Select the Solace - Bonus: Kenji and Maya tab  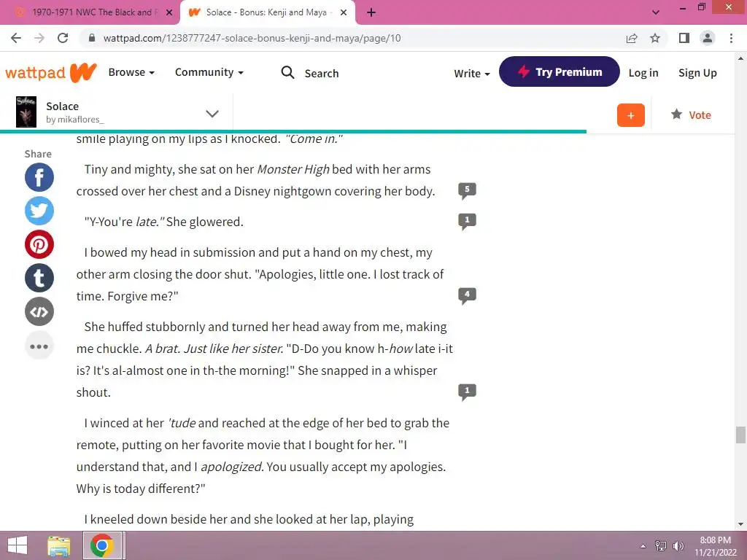[x=267, y=12]
